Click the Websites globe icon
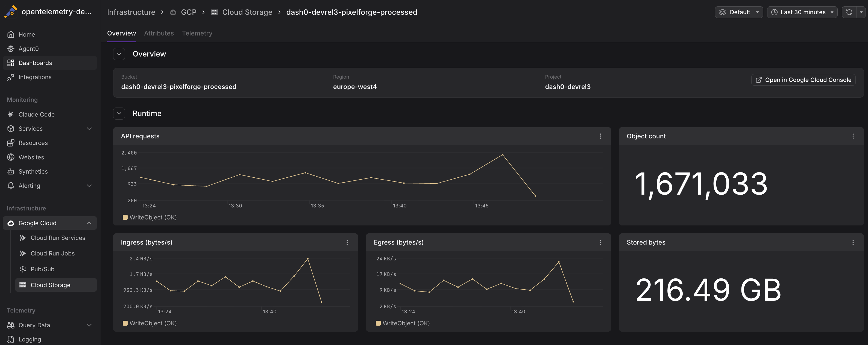The height and width of the screenshot is (345, 868). pos(11,157)
